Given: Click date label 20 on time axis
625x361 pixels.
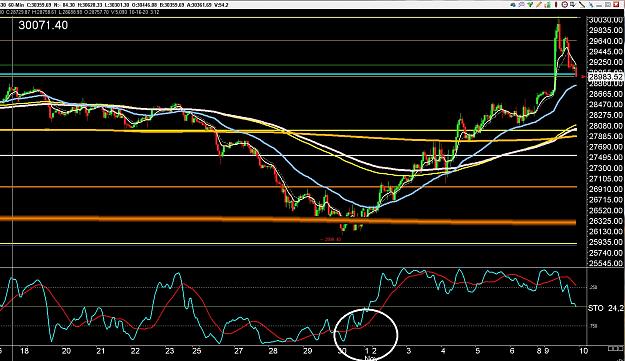Looking at the screenshot, I should tap(66, 351).
